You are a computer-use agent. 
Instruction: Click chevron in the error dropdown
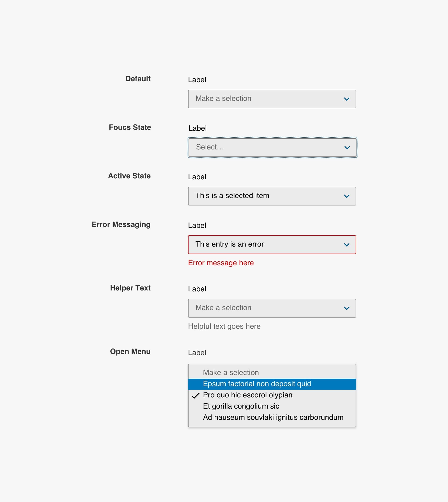[x=346, y=245]
